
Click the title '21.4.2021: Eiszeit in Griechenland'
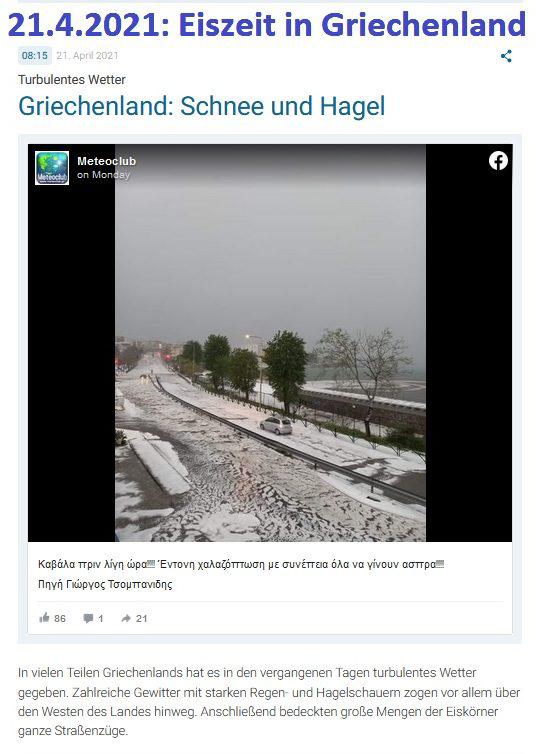(267, 25)
